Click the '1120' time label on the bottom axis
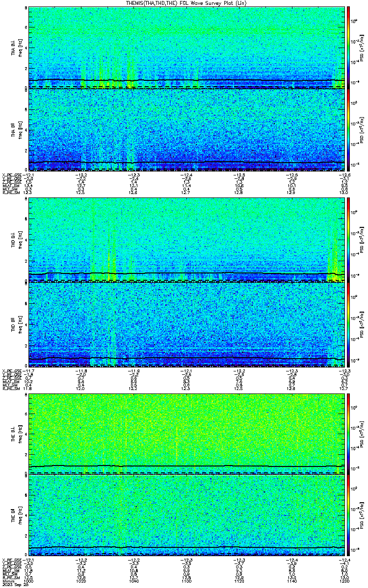 (239, 581)
